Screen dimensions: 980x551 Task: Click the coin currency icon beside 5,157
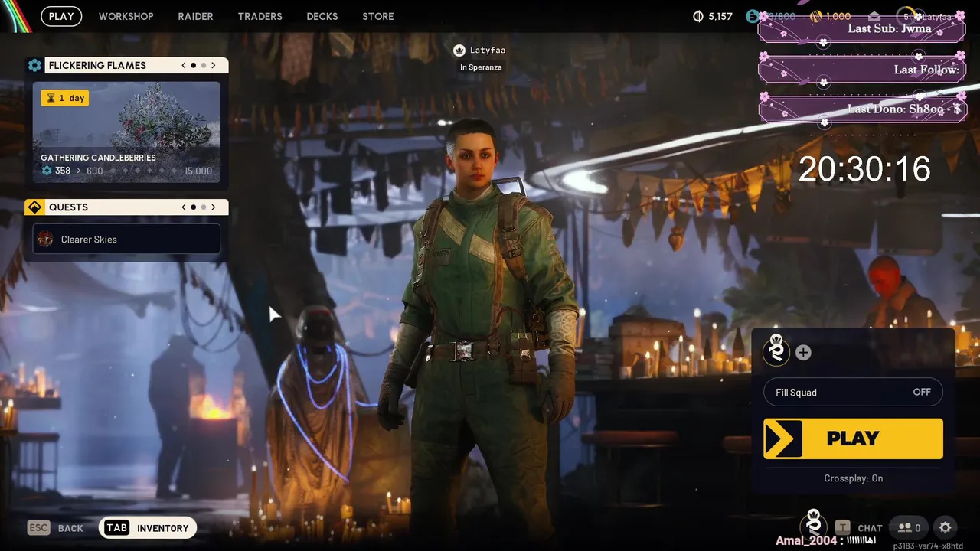click(697, 16)
